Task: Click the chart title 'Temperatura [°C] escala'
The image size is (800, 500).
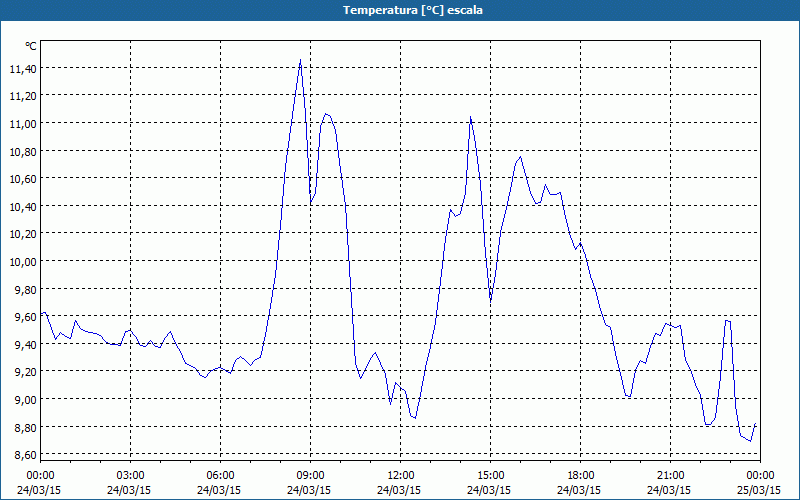Action: click(x=412, y=10)
